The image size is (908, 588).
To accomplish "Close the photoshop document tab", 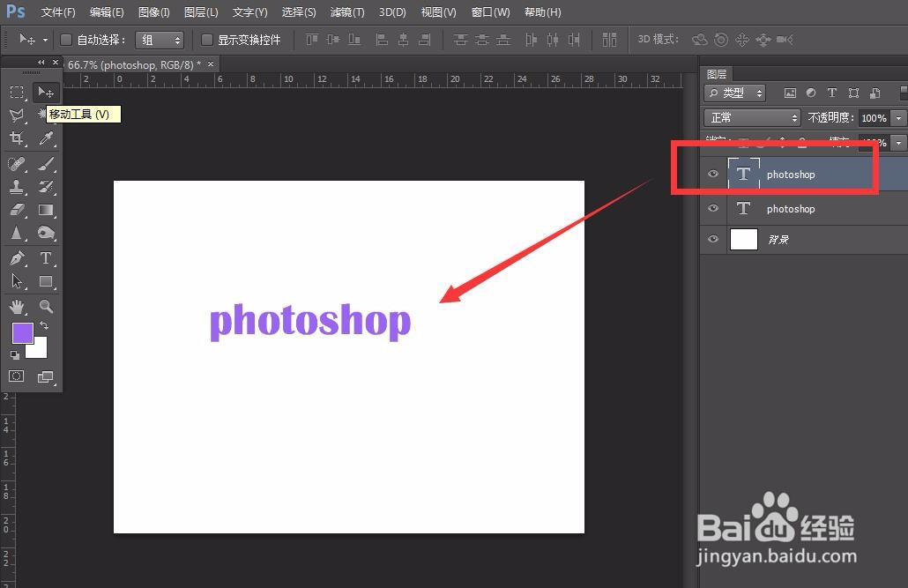I will [211, 63].
